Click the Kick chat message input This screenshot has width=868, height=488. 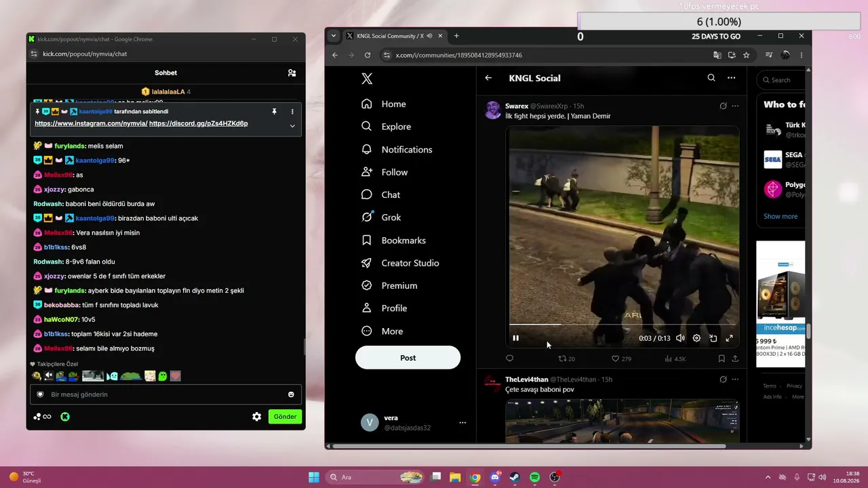(165, 394)
